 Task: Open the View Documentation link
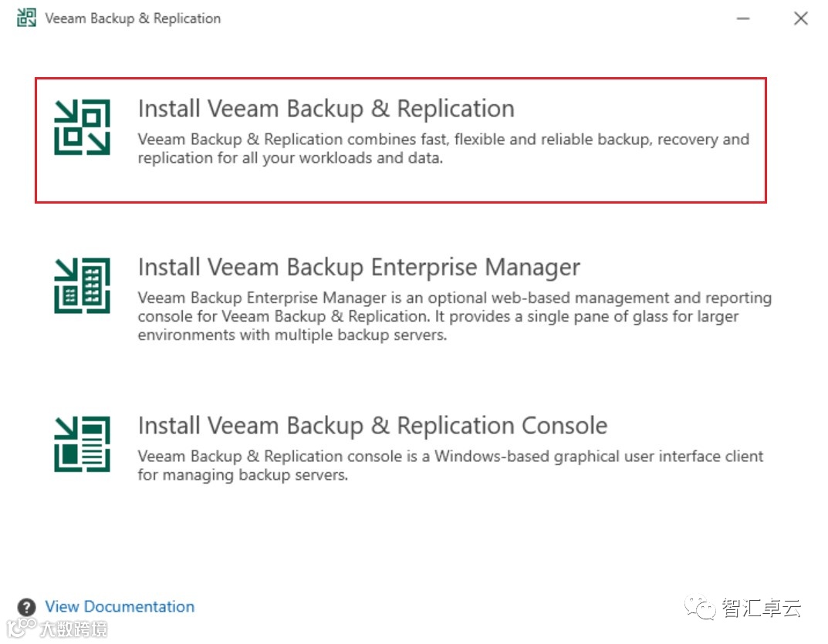120,607
